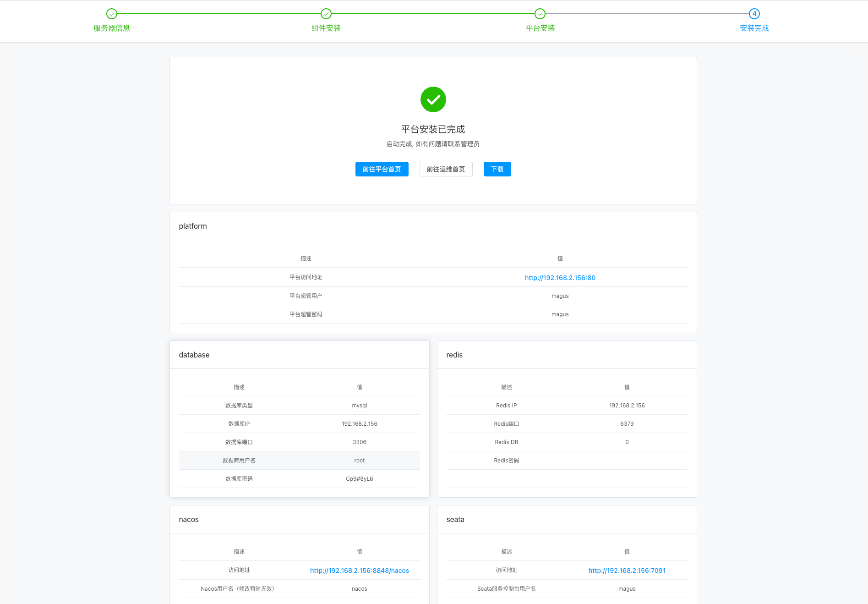Viewport: 868px width, 604px height.
Task: Select the 平台安装 step label
Action: [540, 28]
